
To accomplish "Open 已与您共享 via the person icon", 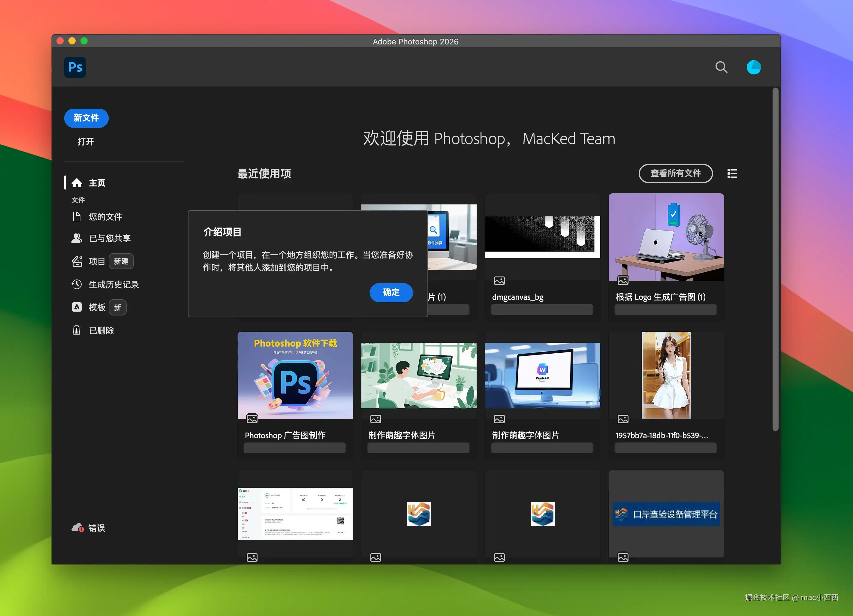I will point(77,238).
